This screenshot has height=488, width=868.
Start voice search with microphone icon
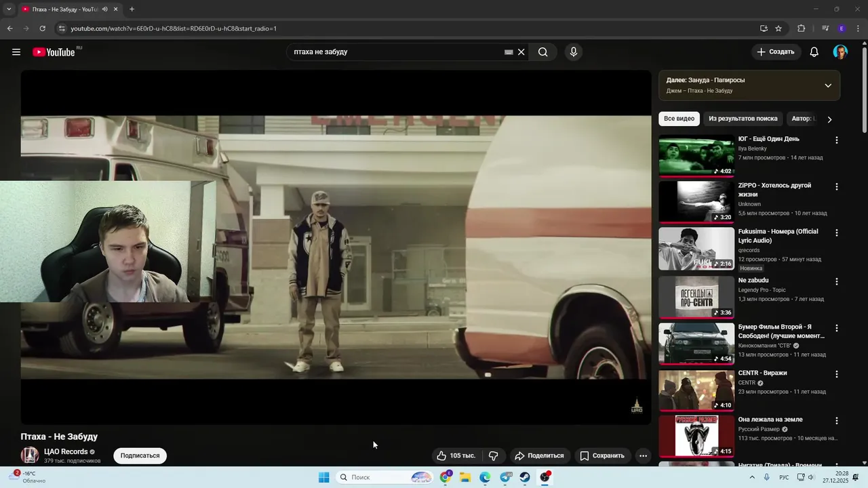pos(574,52)
